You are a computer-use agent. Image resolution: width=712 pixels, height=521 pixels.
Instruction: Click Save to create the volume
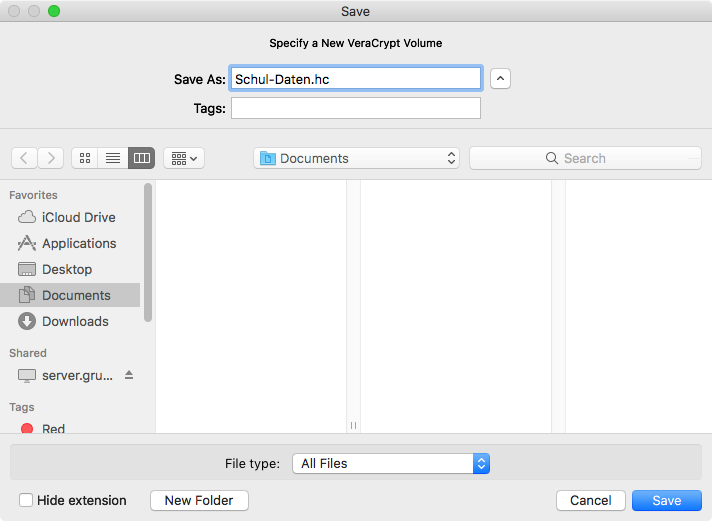click(666, 500)
